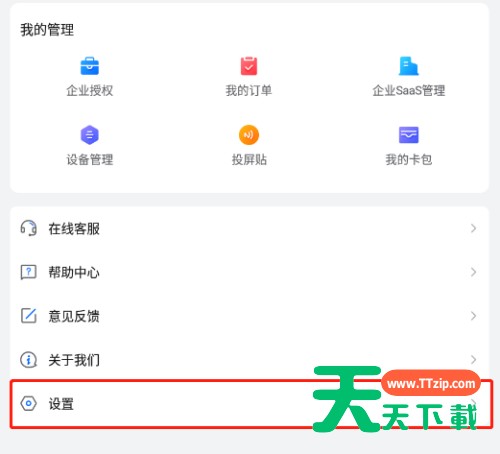Open the 企业授权 briefcase icon
The height and width of the screenshot is (454, 500).
click(x=90, y=66)
